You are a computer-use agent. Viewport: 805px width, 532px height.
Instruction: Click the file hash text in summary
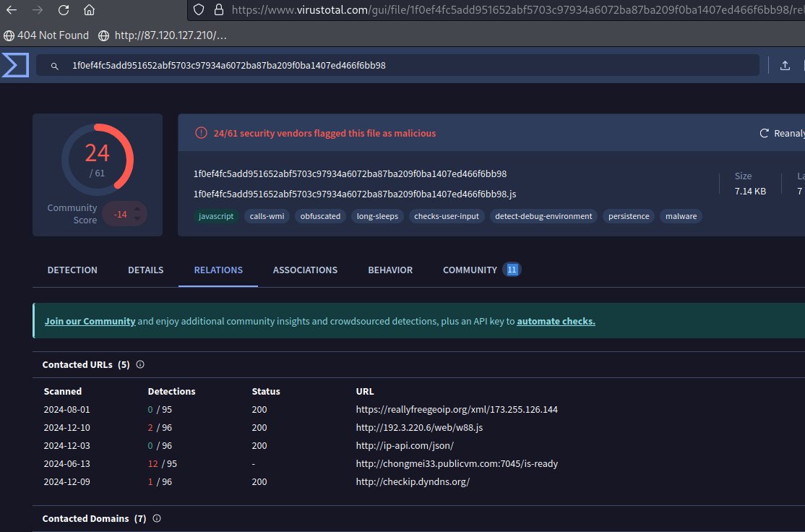click(x=350, y=174)
